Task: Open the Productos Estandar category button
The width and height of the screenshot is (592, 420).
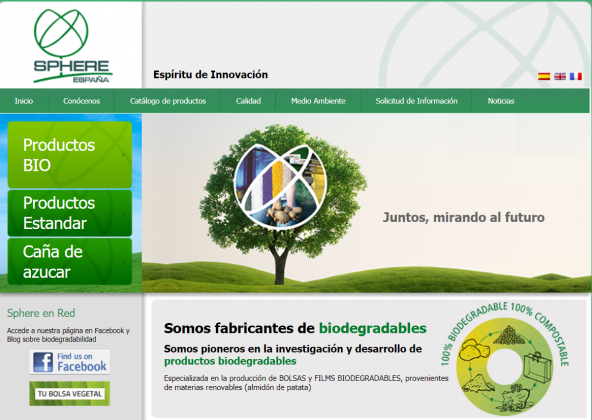Action: click(70, 213)
